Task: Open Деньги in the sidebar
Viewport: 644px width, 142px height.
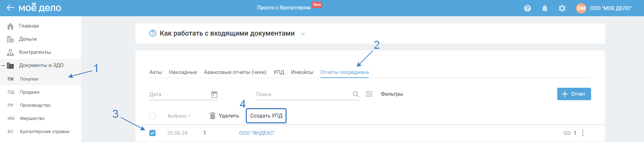Action: pyautogui.click(x=28, y=39)
